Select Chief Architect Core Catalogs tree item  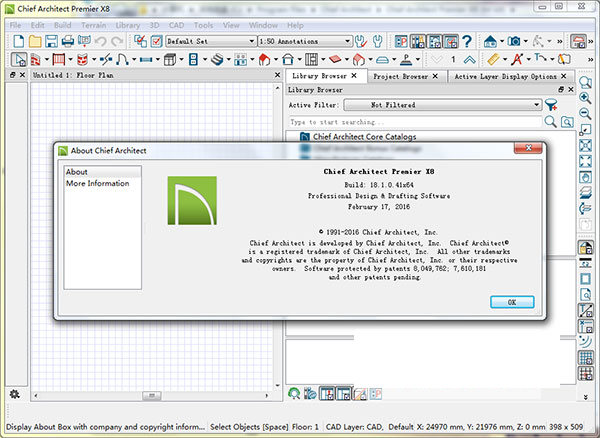click(364, 137)
